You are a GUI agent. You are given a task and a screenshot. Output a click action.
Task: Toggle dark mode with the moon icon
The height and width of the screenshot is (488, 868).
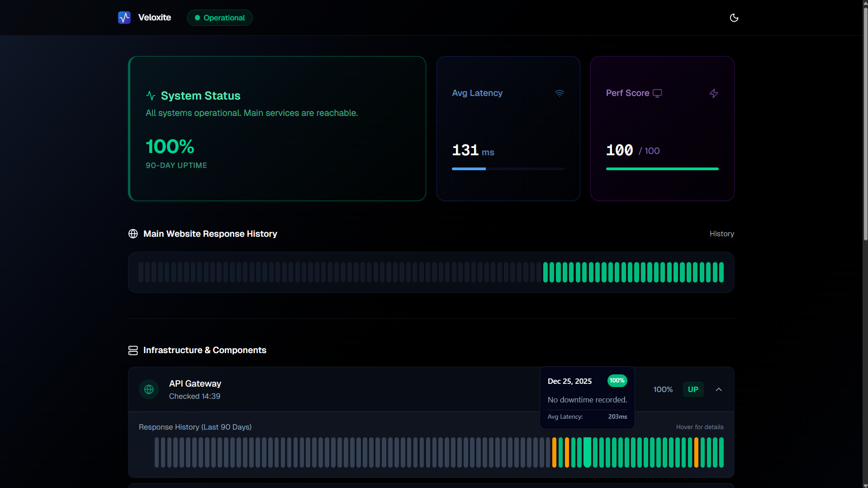734,18
